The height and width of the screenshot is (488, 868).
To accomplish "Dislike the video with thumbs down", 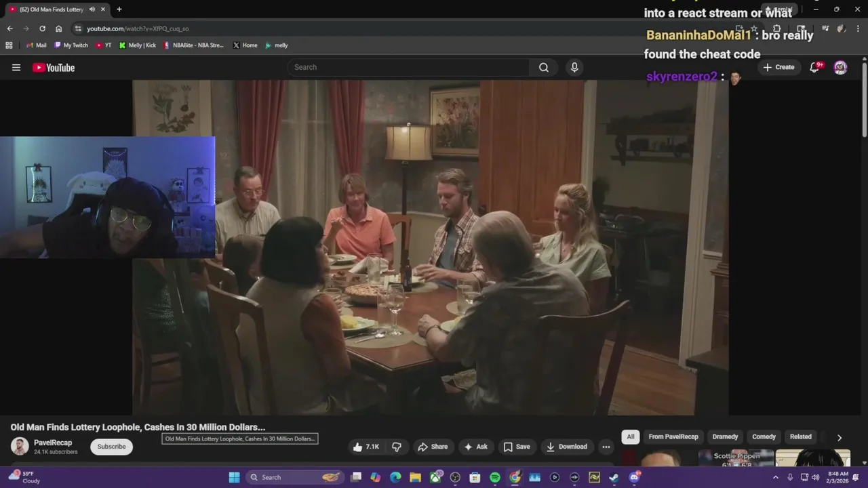I will [397, 447].
